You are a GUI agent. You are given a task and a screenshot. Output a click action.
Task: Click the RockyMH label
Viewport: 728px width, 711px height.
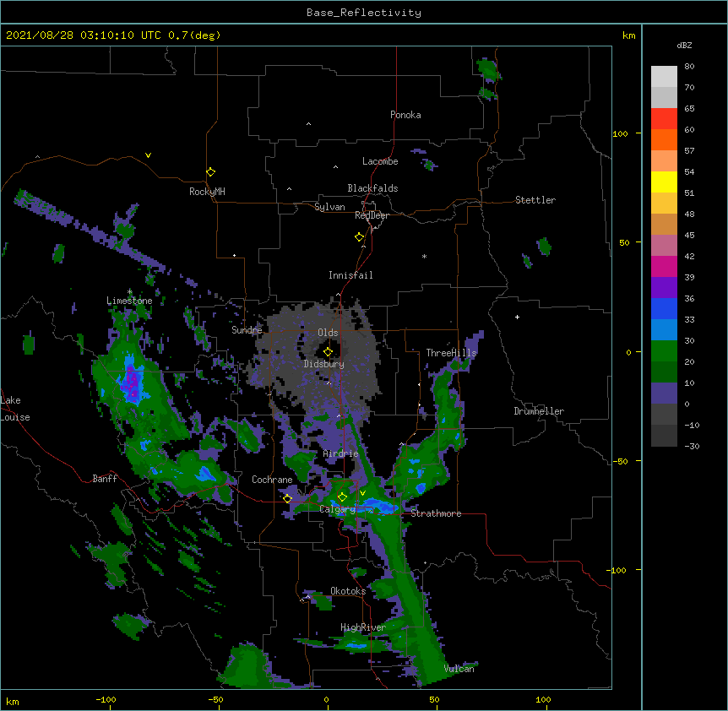point(207,192)
